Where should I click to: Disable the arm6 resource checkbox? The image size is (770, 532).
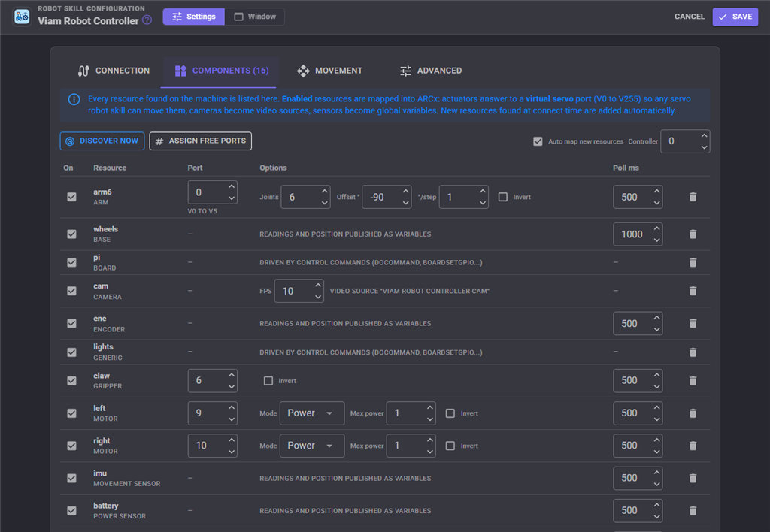pyautogui.click(x=71, y=197)
